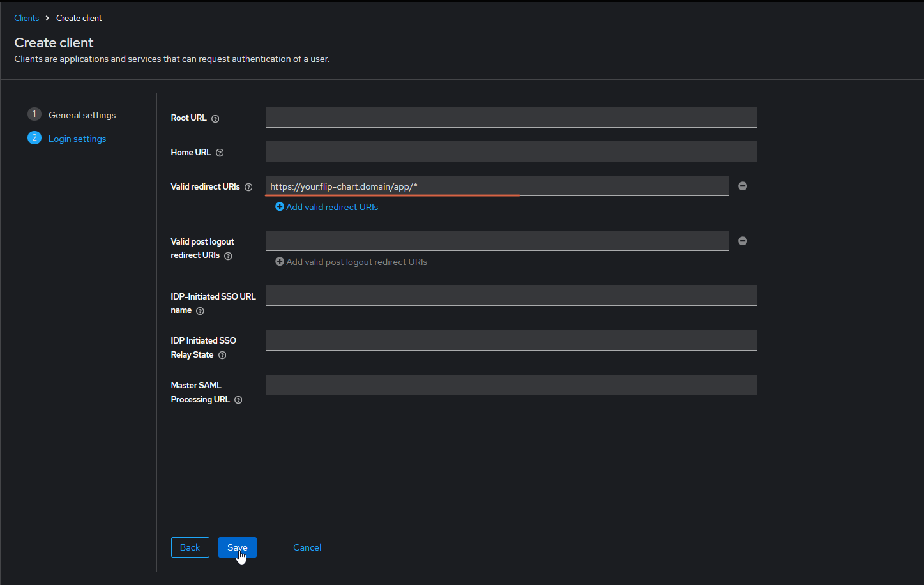Show help for Master SAML Processing URL
The image size is (924, 585).
pyautogui.click(x=238, y=400)
